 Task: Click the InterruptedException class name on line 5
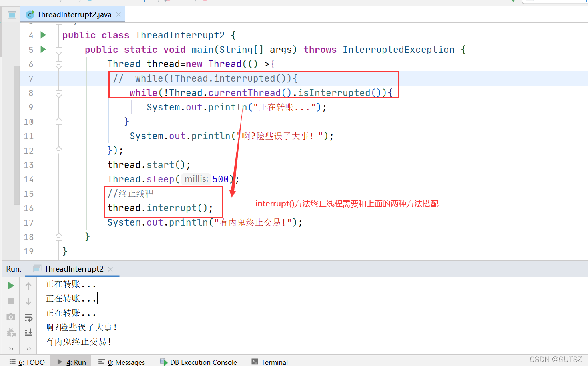pos(398,50)
